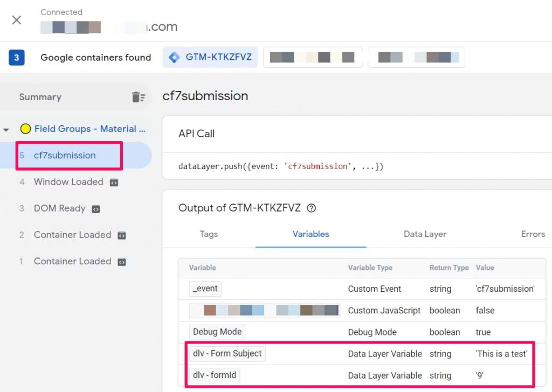This screenshot has width=552, height=392.
Task: Click the code icon beside Window Loaded
Action: [113, 183]
